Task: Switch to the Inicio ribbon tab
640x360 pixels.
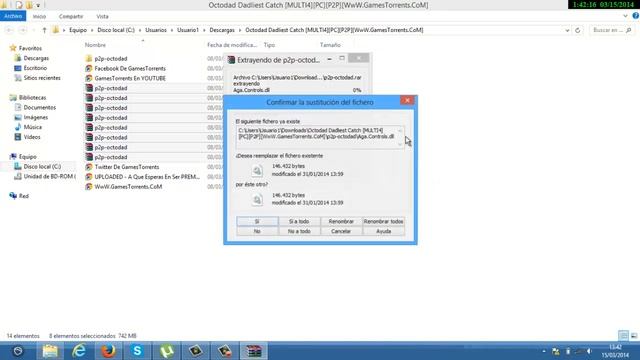Action: tap(39, 16)
